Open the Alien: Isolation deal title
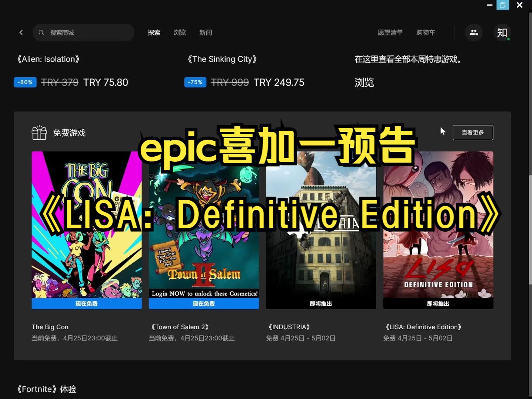The image size is (532, 399). (48, 59)
